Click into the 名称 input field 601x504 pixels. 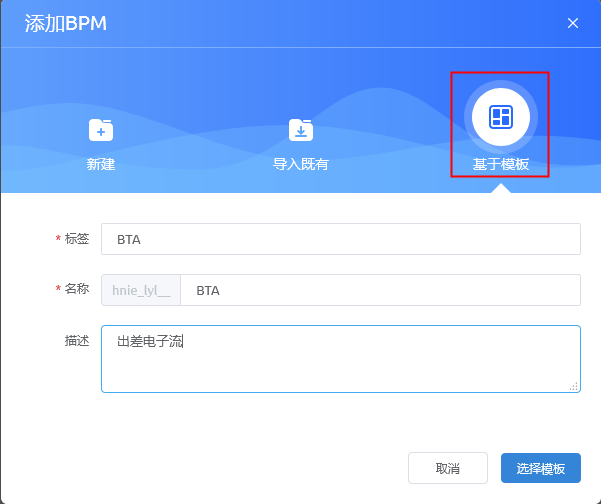pyautogui.click(x=380, y=290)
